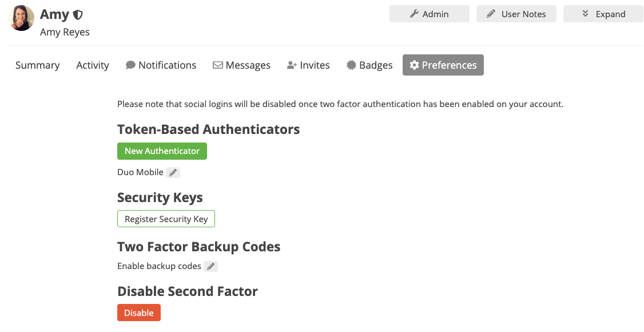
Task: Click the Amy Reyes full name text
Action: (x=64, y=32)
